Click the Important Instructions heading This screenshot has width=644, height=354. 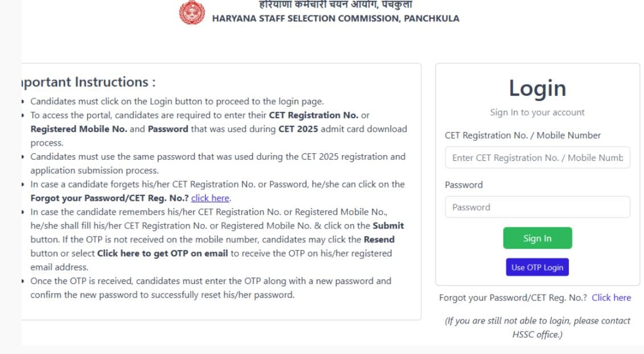click(x=88, y=82)
